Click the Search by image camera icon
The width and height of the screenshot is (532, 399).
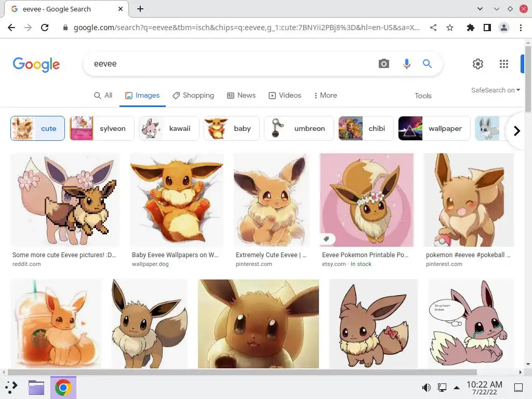384,64
